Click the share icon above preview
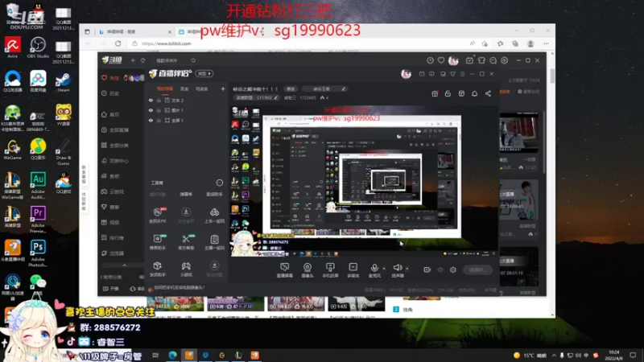The image size is (644, 362). [488, 93]
